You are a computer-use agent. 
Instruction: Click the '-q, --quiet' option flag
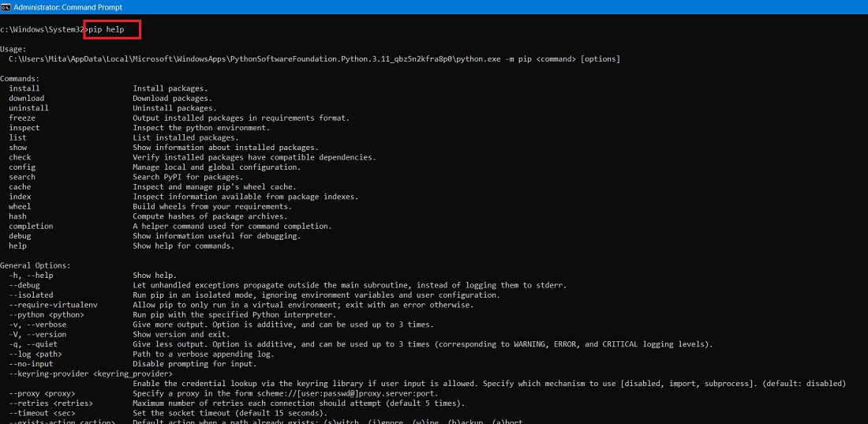[x=33, y=344]
